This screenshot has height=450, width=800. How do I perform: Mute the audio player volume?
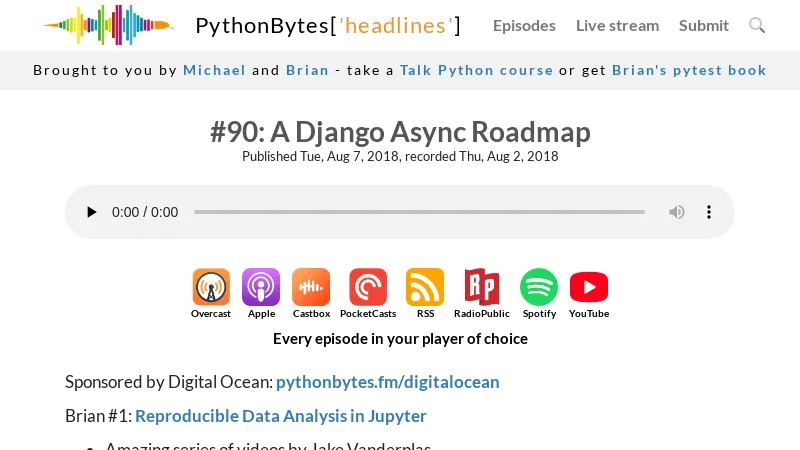pos(677,212)
